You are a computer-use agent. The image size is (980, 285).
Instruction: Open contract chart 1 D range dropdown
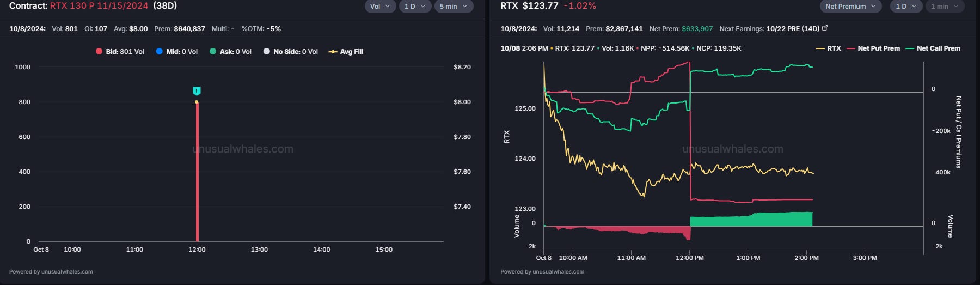coord(414,6)
